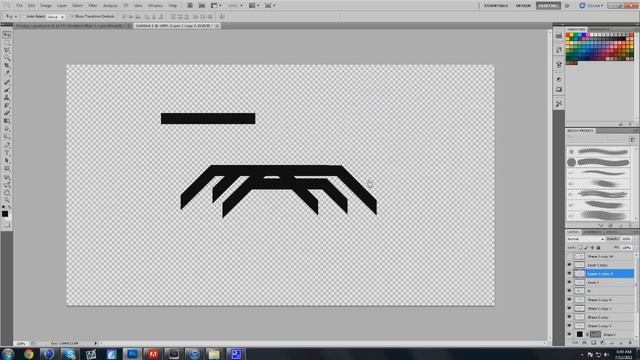Image resolution: width=640 pixels, height=360 pixels.
Task: Select the Brush tool
Action: pos(7,90)
